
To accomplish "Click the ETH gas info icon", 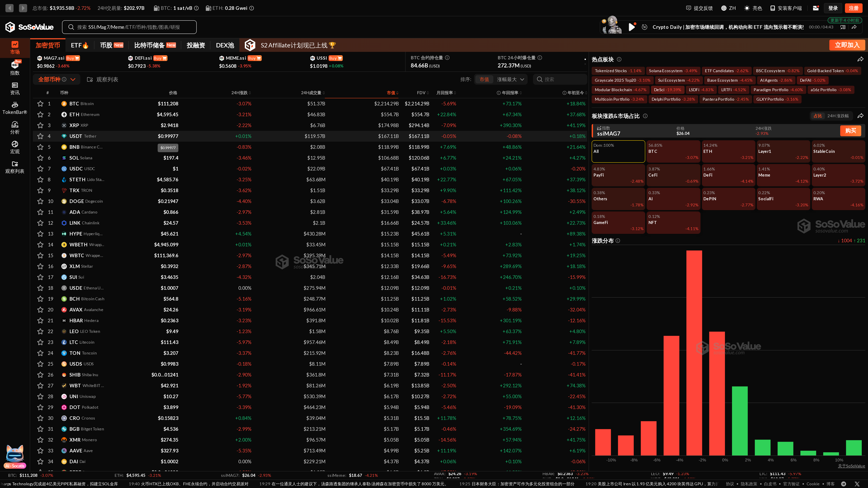I will [251, 8].
